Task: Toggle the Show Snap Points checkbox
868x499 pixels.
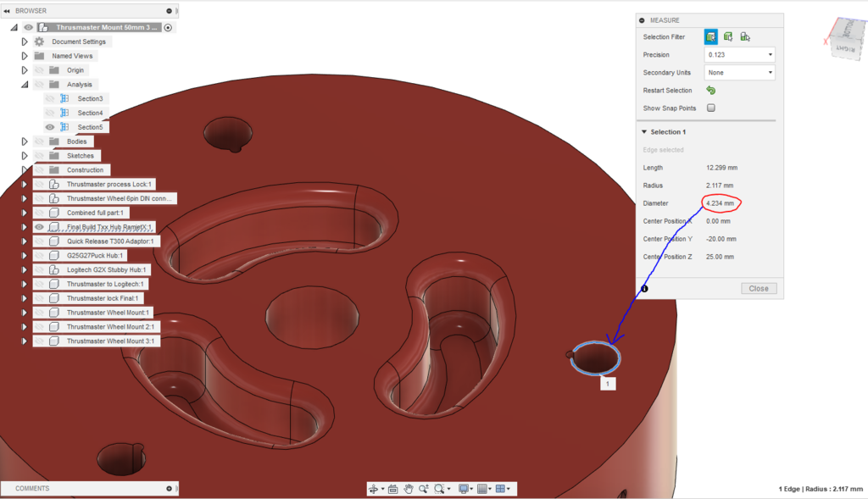Action: 711,108
